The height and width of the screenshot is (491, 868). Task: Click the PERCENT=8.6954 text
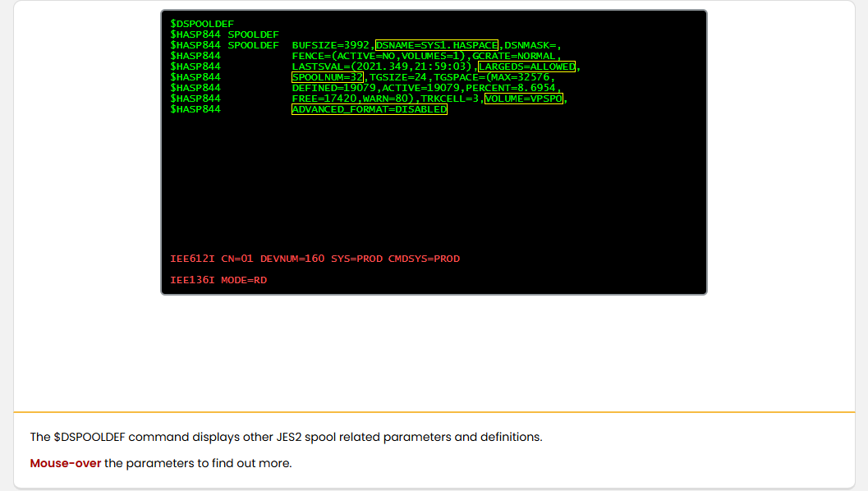tap(511, 88)
